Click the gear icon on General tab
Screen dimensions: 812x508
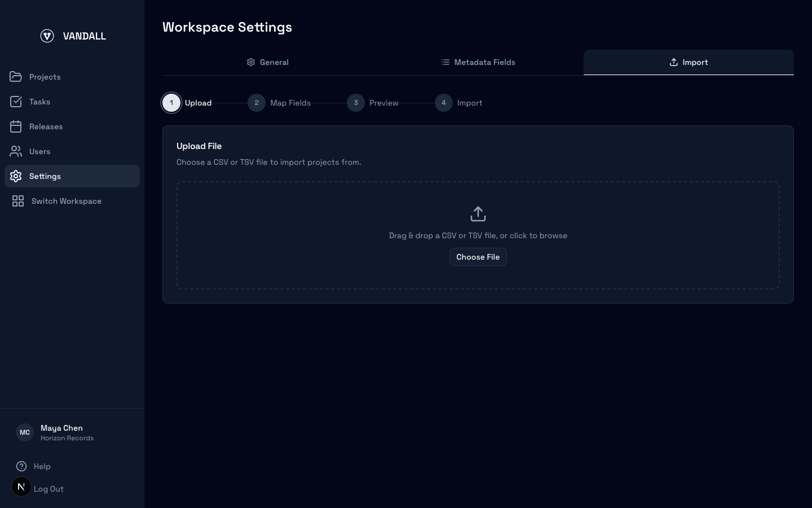point(251,62)
